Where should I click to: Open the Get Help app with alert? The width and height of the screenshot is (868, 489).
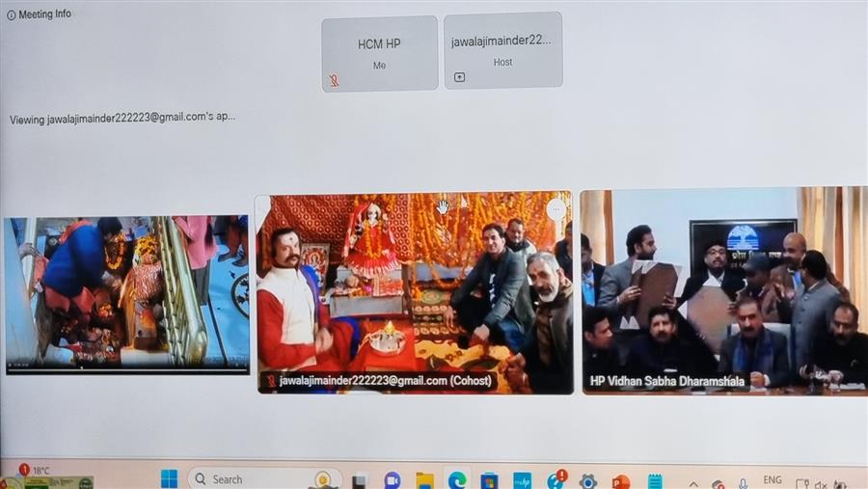coord(556,479)
